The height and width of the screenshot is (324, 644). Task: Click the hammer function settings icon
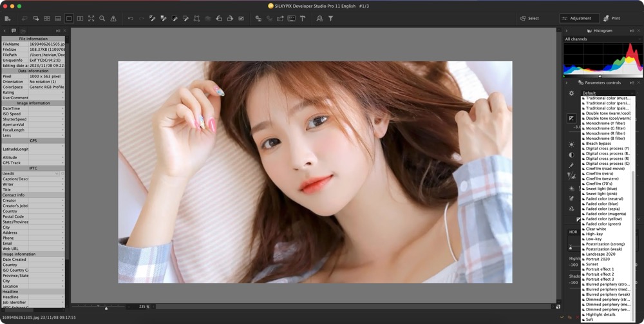[x=303, y=19]
